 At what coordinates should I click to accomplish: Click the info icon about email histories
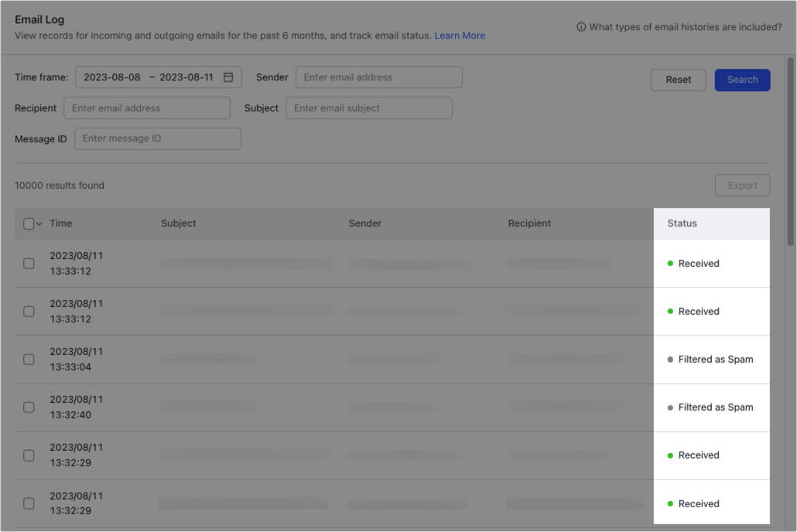[581, 26]
